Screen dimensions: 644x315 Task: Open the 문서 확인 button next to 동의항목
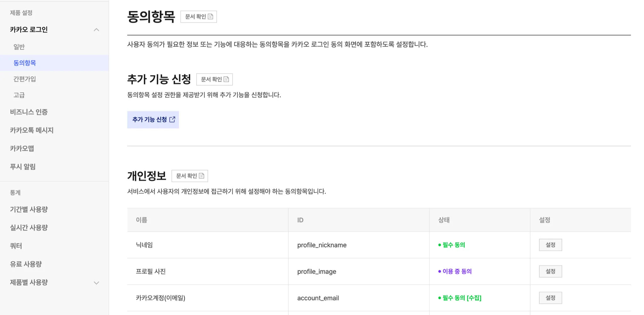click(198, 17)
